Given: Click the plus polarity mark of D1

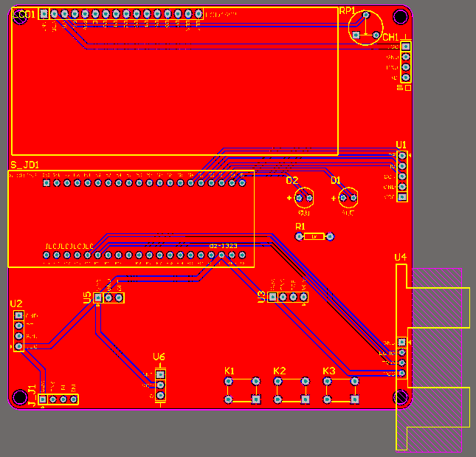Looking at the screenshot, I should pos(334,199).
